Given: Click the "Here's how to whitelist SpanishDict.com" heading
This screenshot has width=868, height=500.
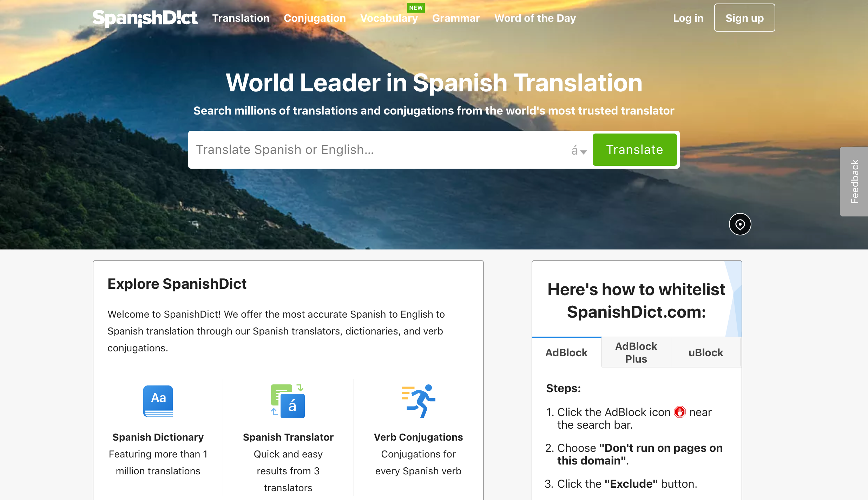Looking at the screenshot, I should pos(636,301).
